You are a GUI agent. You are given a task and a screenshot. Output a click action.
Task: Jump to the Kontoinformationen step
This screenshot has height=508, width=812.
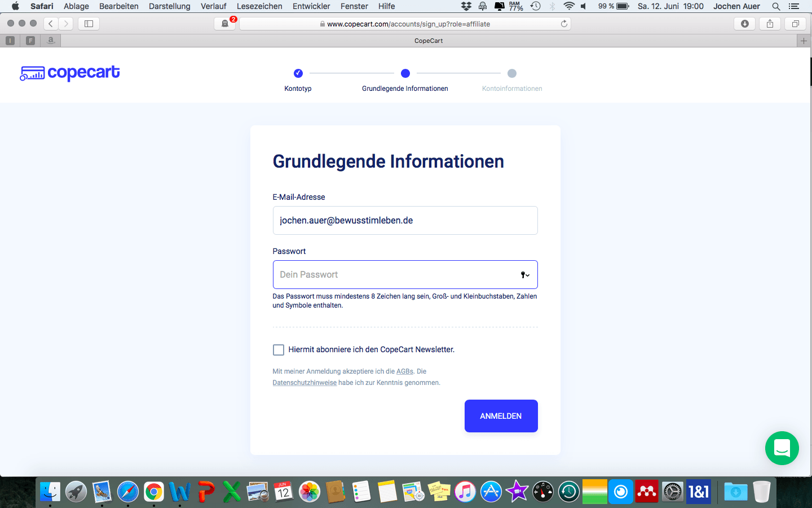(512, 80)
